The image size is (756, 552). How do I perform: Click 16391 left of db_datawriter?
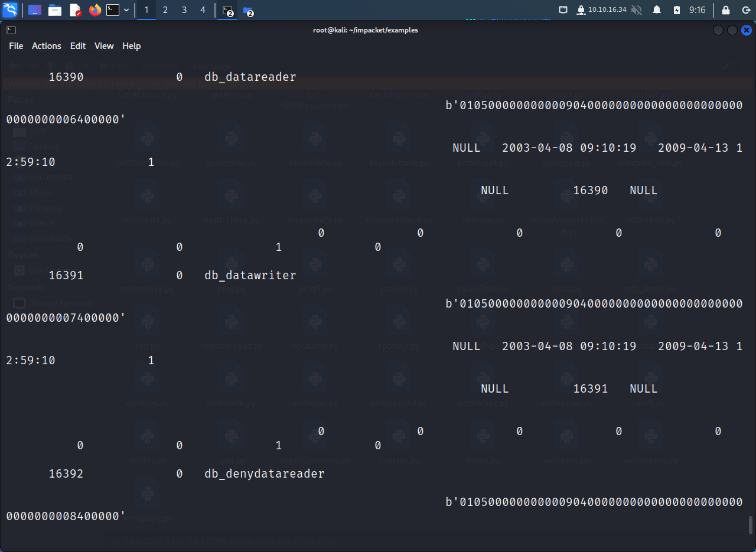66,275
